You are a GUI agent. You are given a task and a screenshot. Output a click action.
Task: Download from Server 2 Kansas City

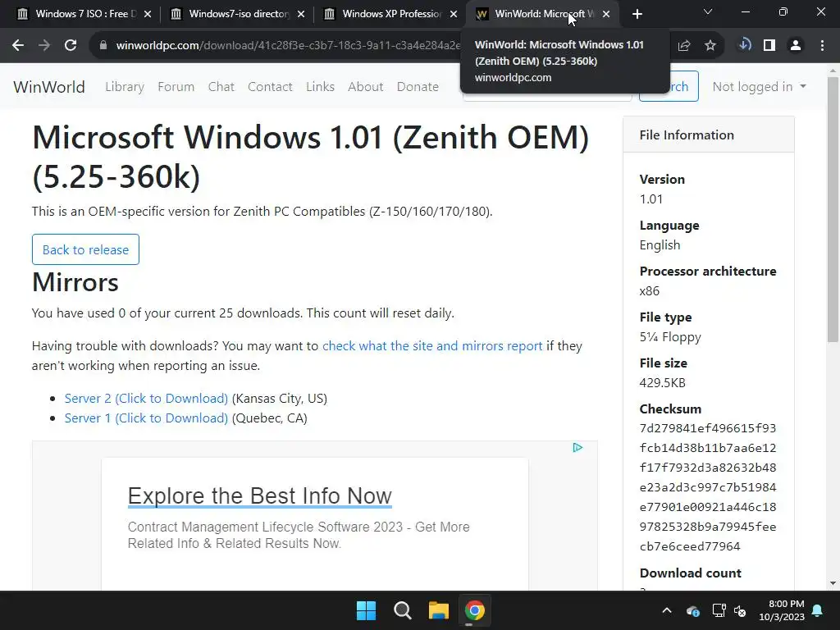[146, 399]
